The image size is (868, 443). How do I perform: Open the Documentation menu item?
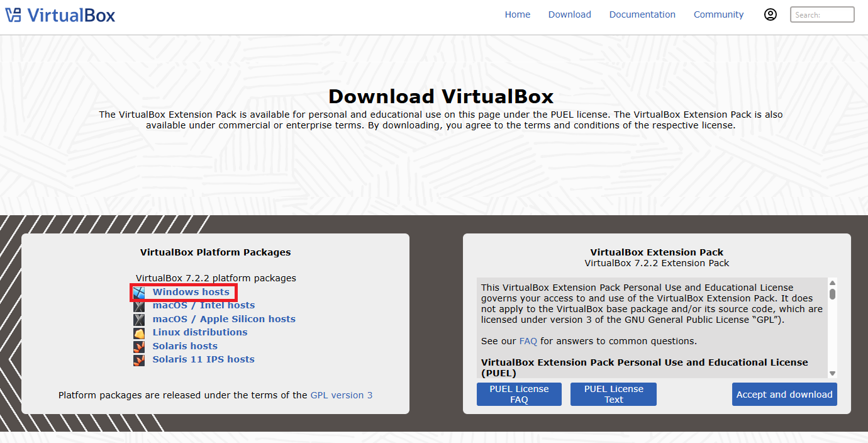642,14
